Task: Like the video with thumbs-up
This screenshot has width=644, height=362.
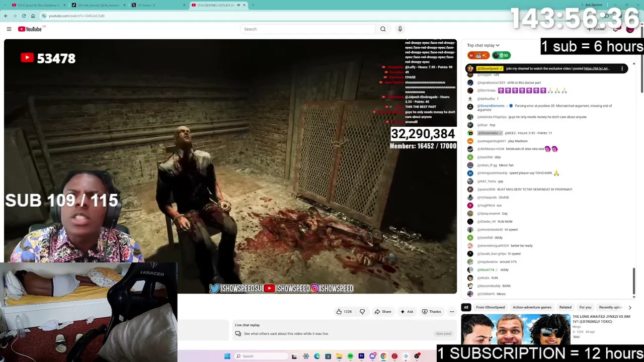Action: point(345,312)
